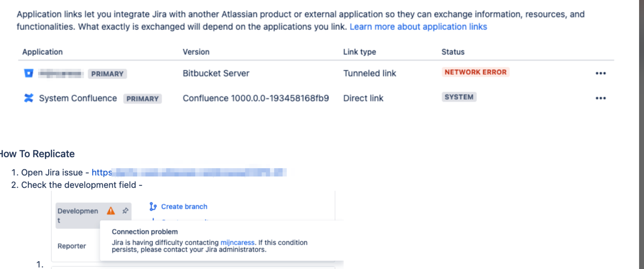Click the Direct link cell
Viewport: 644px width, 269px height.
tap(363, 98)
